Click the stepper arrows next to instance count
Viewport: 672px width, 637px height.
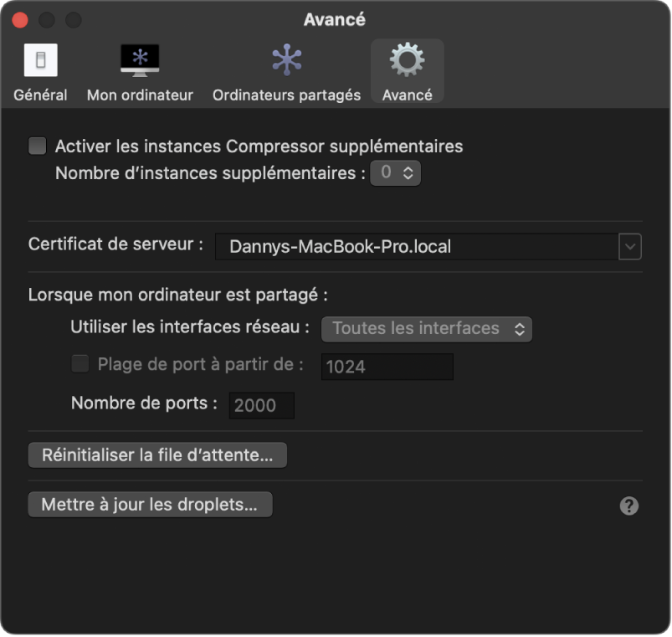(408, 172)
